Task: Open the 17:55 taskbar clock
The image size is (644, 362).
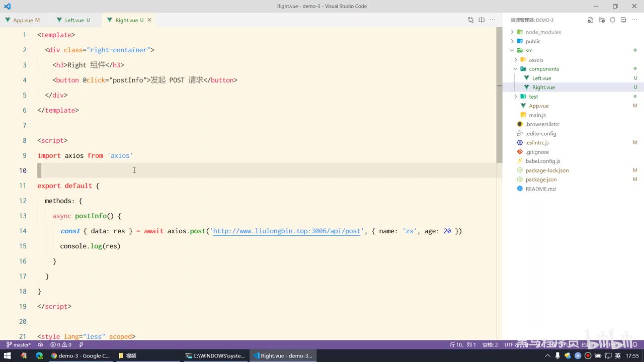Action: click(x=632, y=355)
